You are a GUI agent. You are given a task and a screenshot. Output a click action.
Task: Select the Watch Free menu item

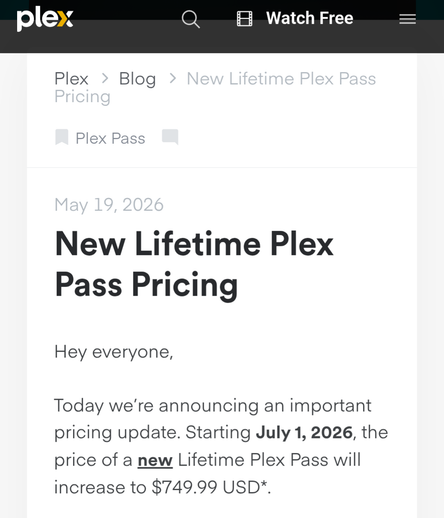(310, 18)
